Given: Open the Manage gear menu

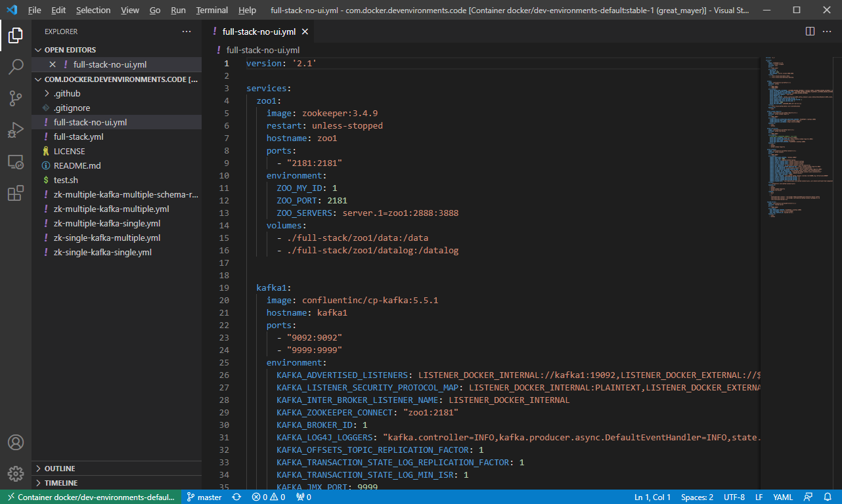Looking at the screenshot, I should [16, 474].
